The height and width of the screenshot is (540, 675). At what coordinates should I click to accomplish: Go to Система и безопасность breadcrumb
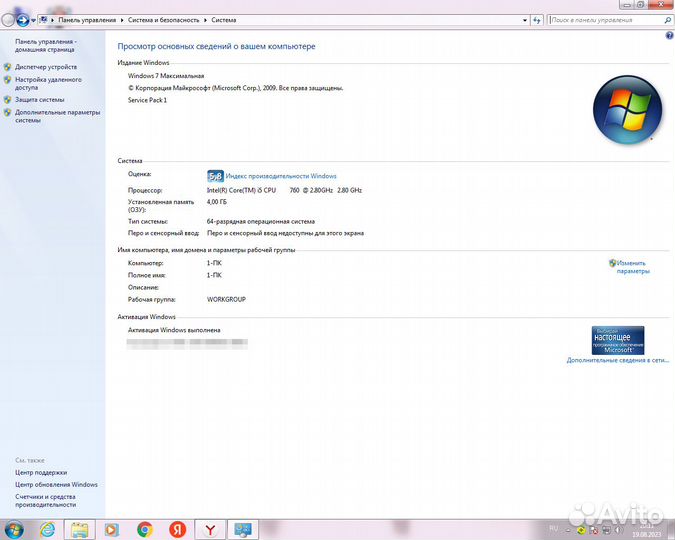pyautogui.click(x=164, y=20)
